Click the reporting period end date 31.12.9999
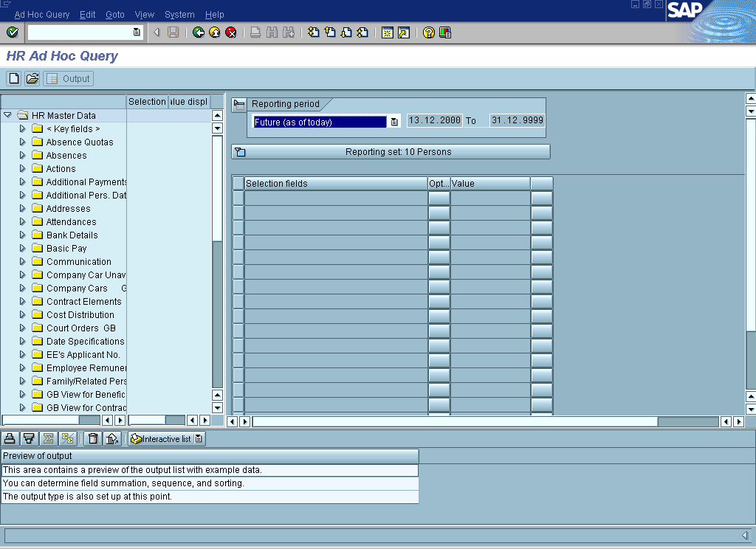This screenshot has height=549, width=756. pyautogui.click(x=517, y=120)
